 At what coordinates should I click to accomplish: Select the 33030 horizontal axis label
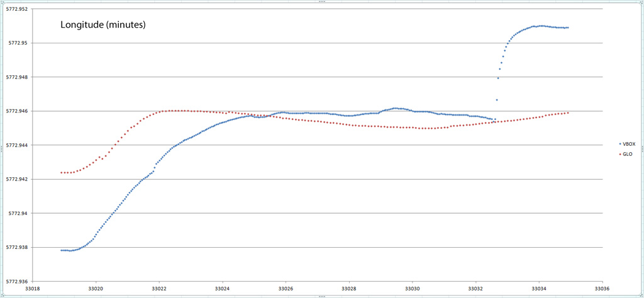pos(413,289)
